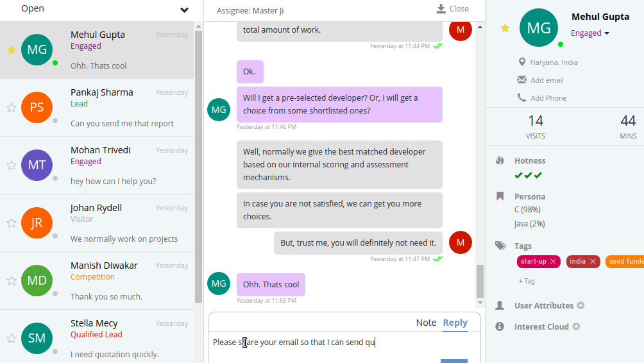This screenshot has height=363, width=644.
Task: Open the Engaged status dropdown in profile
Action: tap(590, 33)
